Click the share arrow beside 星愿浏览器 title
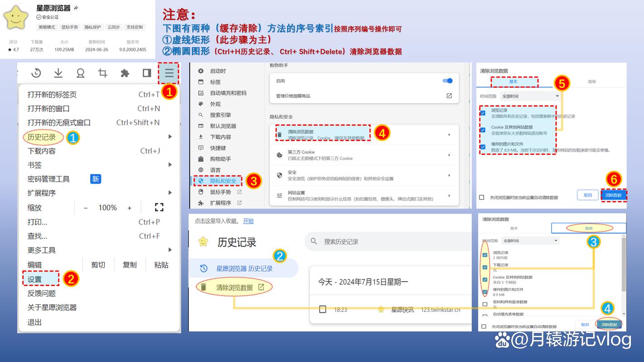644x362 pixels. (x=76, y=8)
